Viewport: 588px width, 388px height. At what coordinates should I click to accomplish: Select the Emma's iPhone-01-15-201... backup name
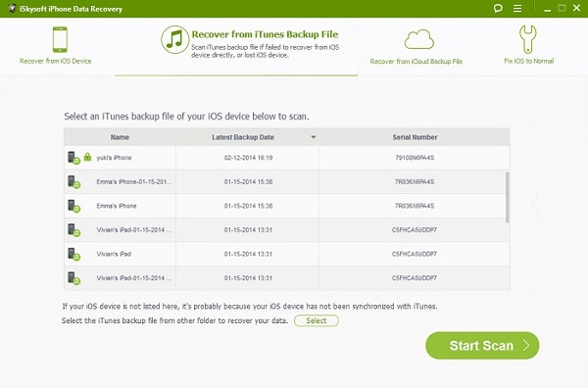click(x=134, y=182)
